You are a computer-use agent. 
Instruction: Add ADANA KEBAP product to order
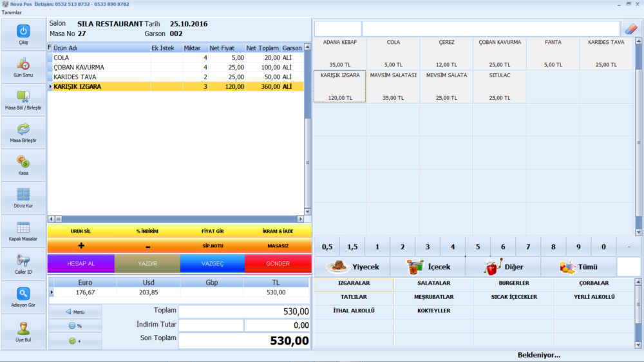tap(339, 53)
